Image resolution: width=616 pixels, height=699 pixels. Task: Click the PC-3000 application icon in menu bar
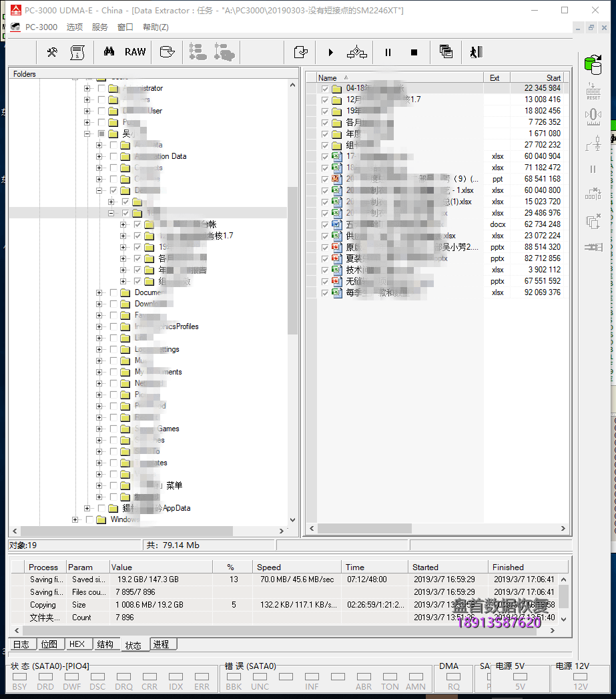coord(15,27)
